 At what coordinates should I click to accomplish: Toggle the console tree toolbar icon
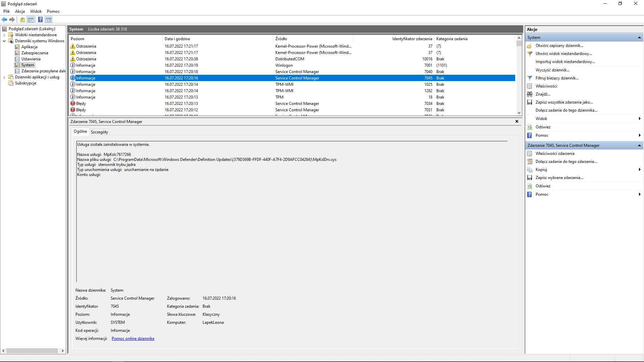[x=31, y=19]
